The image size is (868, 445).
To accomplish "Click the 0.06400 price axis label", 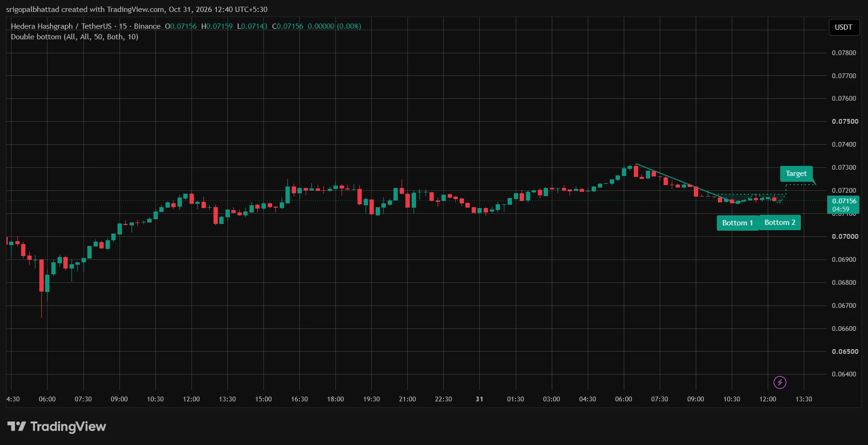I will coord(844,374).
